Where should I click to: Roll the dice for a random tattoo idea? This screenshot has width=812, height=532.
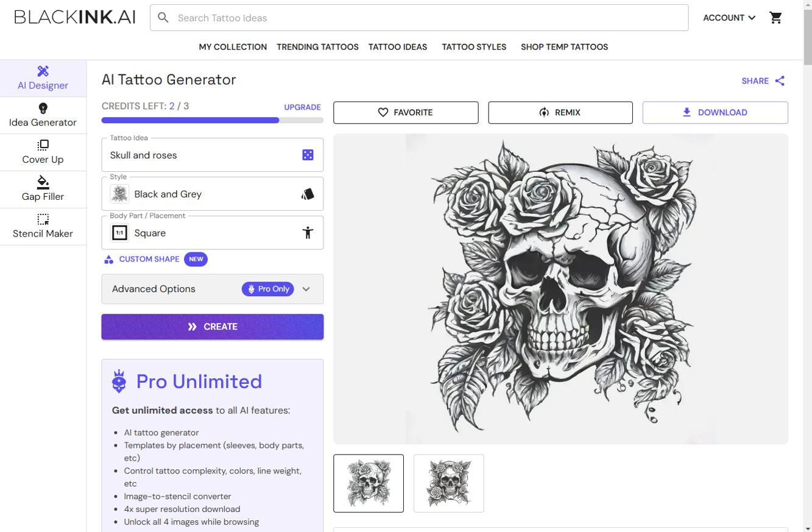point(307,154)
